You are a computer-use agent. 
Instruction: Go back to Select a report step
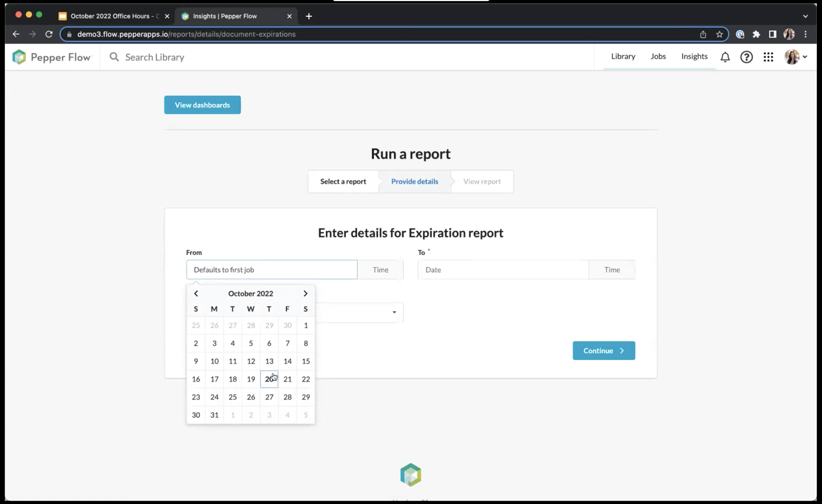[343, 181]
